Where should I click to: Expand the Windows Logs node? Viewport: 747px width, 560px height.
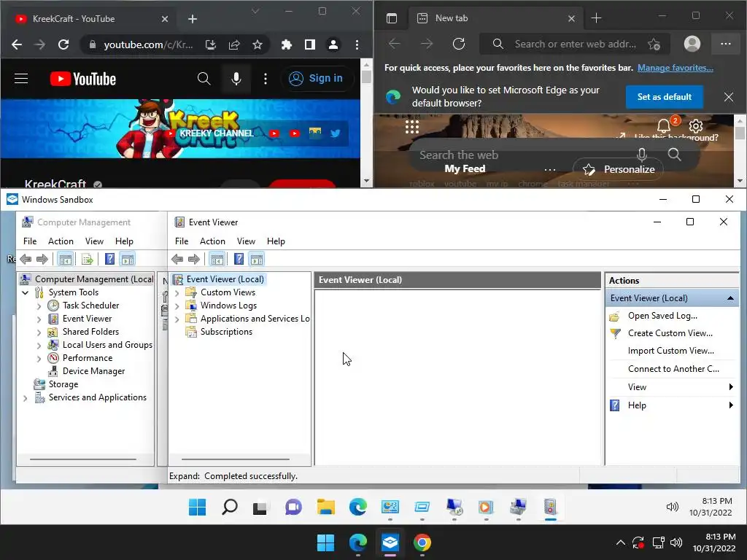[x=177, y=306]
